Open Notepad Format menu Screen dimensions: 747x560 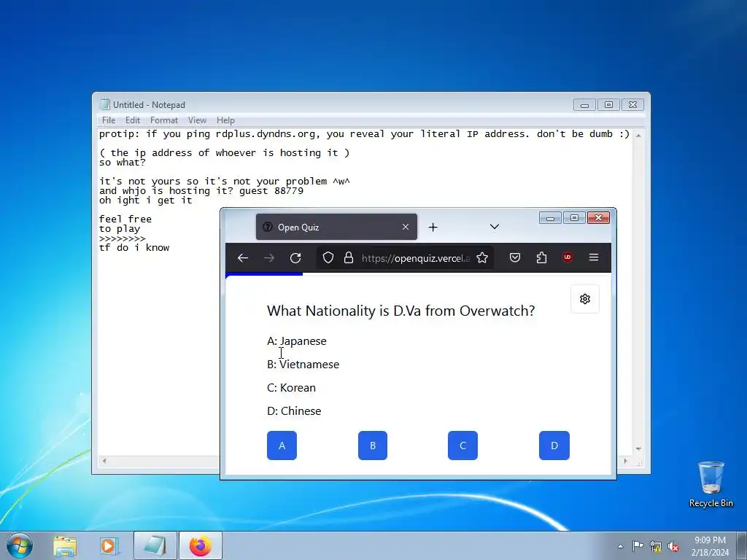coord(164,120)
